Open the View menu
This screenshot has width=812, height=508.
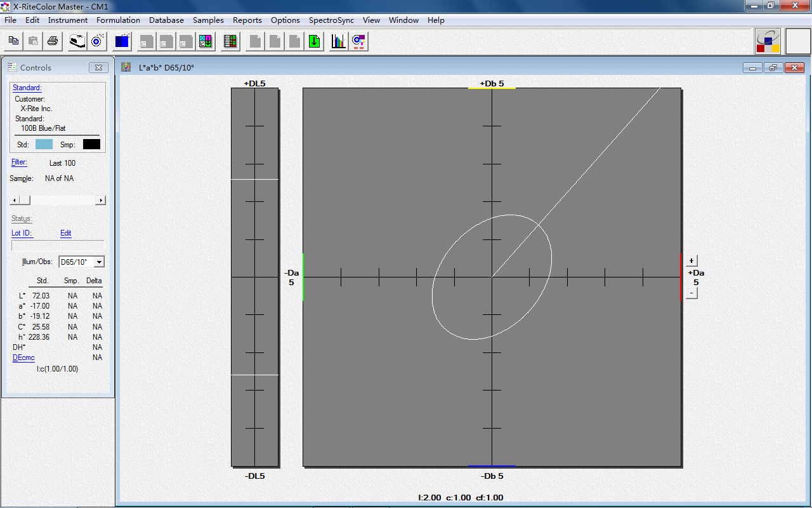click(x=371, y=20)
